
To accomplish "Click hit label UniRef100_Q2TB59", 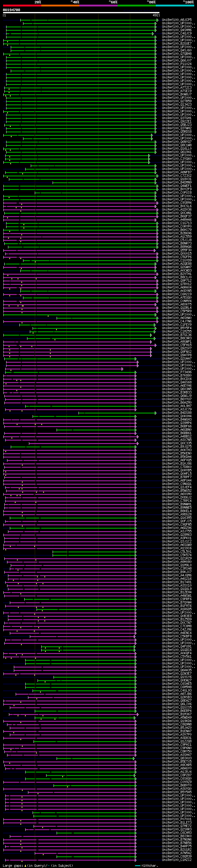I will pyautogui.click(x=177, y=101).
